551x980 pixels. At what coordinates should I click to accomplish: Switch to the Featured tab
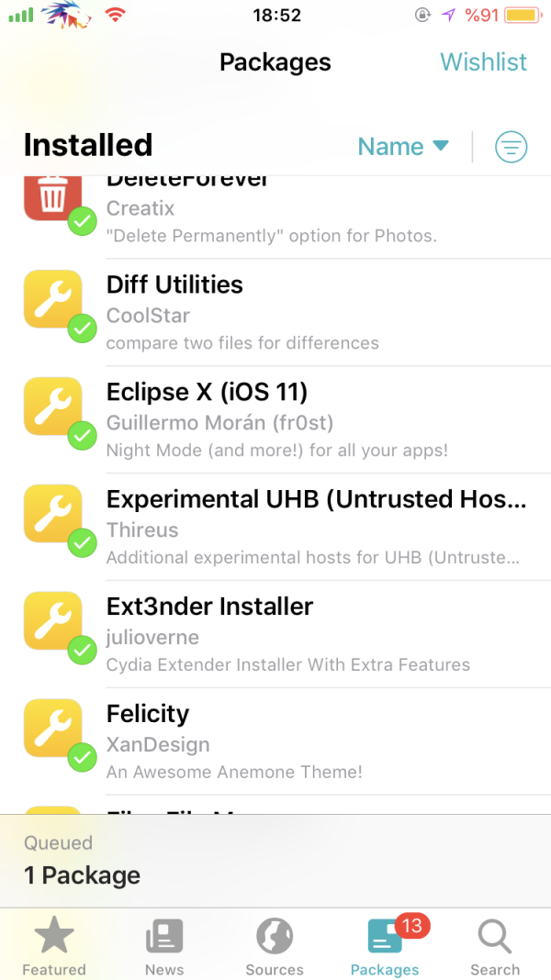point(54,947)
